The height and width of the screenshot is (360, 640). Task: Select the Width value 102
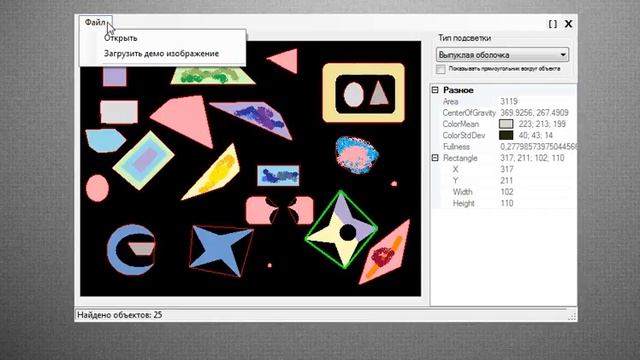point(507,192)
